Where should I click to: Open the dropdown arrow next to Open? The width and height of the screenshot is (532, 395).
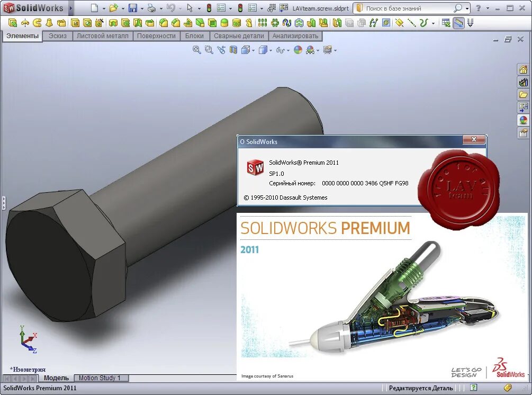[x=122, y=8]
